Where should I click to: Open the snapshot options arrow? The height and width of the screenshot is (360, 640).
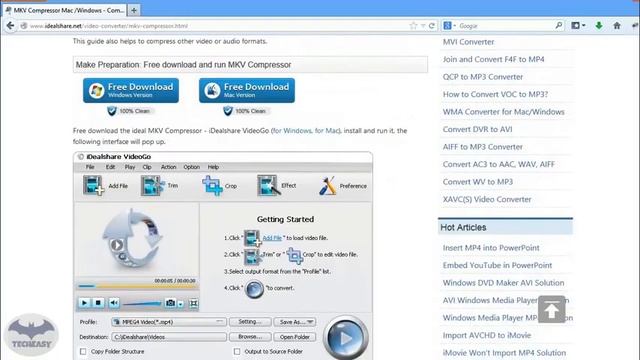[x=181, y=303]
